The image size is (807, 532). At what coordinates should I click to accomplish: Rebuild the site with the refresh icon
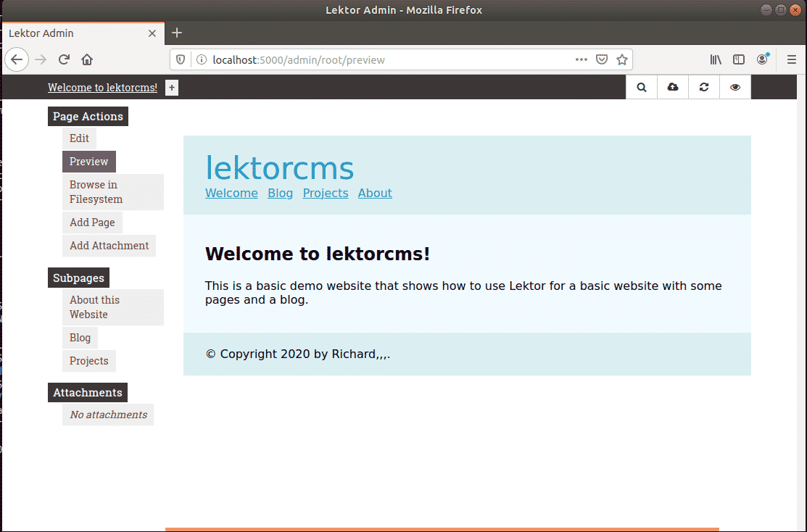pyautogui.click(x=703, y=87)
